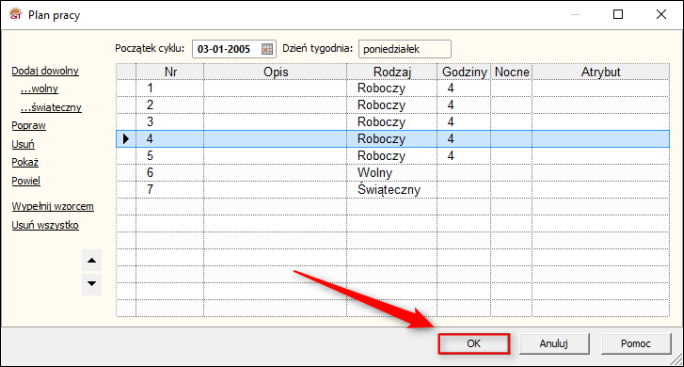The image size is (684, 367).
Task: Click the Świąteczny cell in row 7
Action: pos(392,189)
